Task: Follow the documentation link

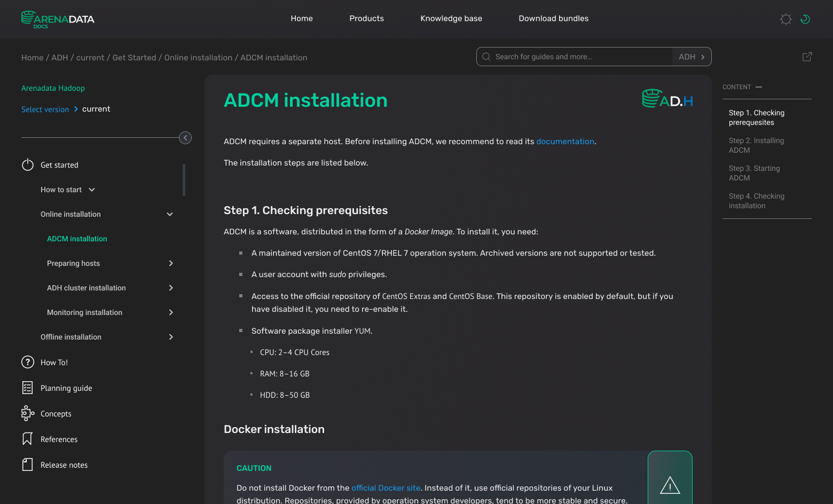Action: [565, 141]
